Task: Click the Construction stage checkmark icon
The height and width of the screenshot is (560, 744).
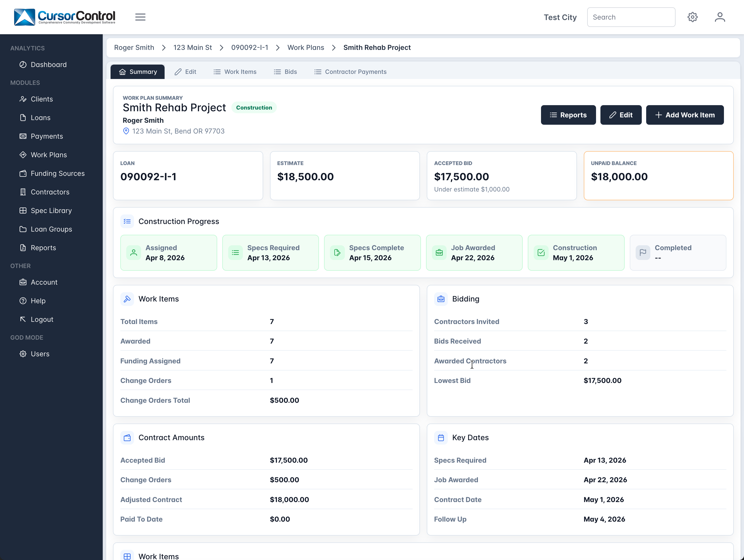Action: (x=541, y=253)
